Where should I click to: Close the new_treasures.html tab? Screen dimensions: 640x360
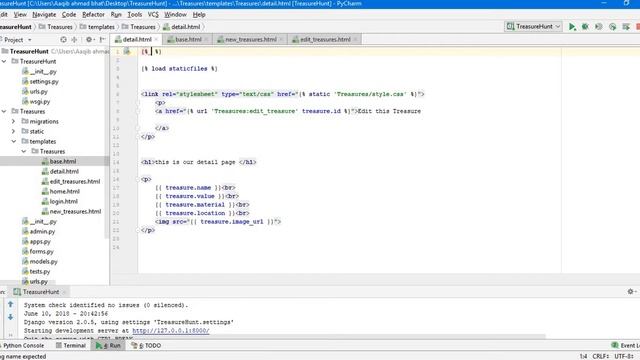pos(281,40)
